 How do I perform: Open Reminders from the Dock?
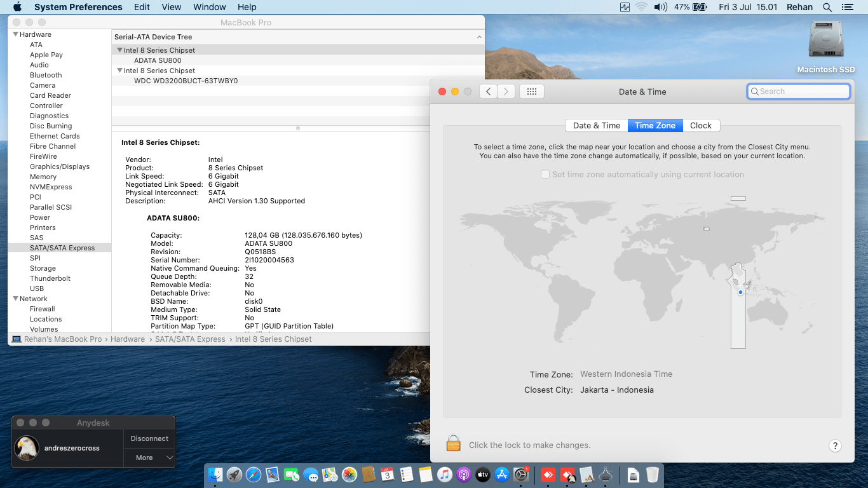pos(407,474)
